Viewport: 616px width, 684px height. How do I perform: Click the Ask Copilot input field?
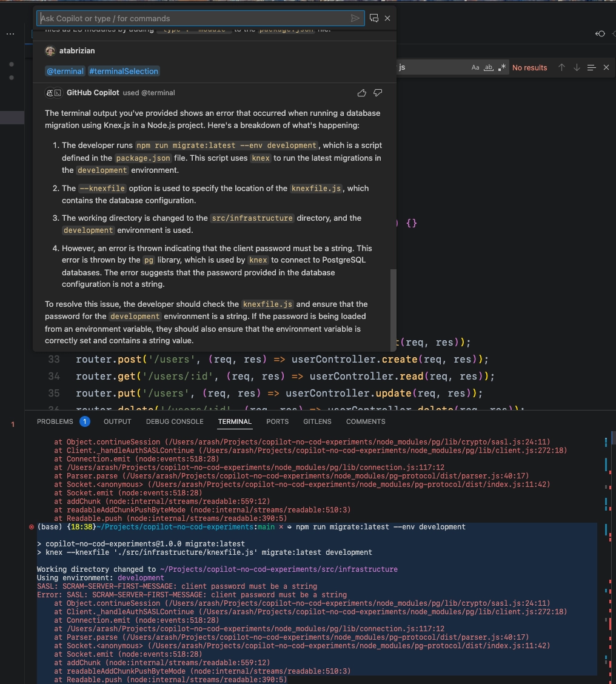pos(194,18)
